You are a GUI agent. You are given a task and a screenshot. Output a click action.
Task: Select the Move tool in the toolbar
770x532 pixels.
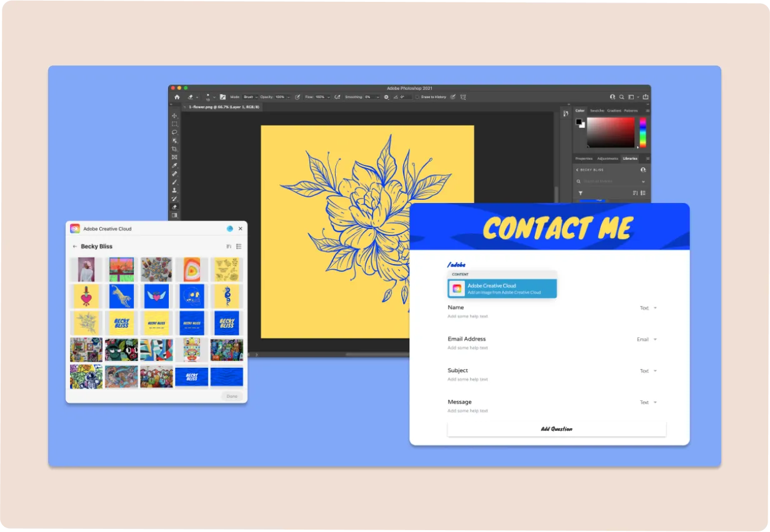[x=175, y=116]
